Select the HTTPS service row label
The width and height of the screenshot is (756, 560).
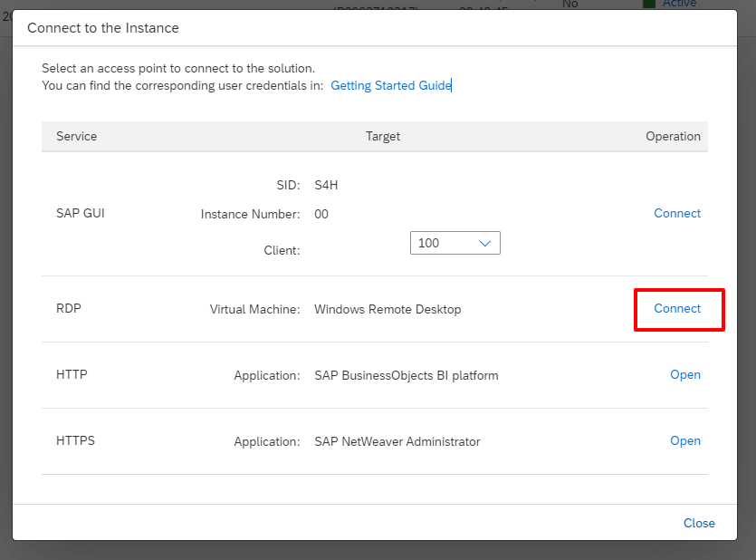[75, 441]
